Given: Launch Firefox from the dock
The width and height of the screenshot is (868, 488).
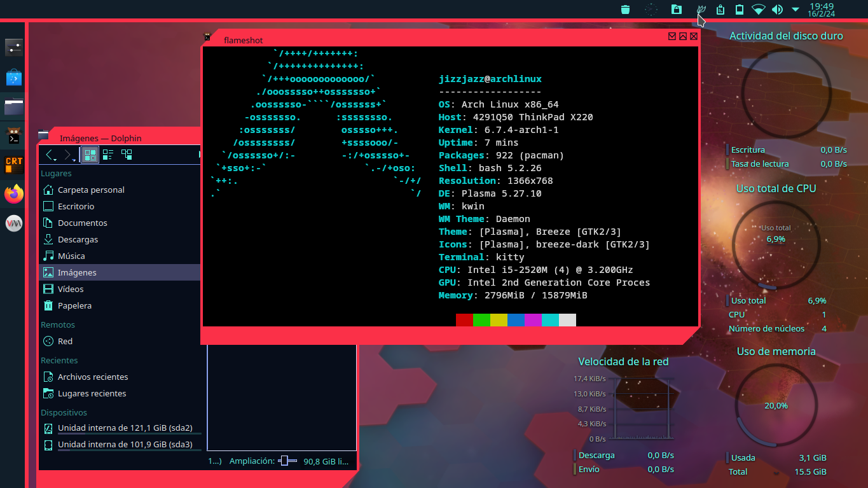Looking at the screenshot, I should pyautogui.click(x=13, y=194).
